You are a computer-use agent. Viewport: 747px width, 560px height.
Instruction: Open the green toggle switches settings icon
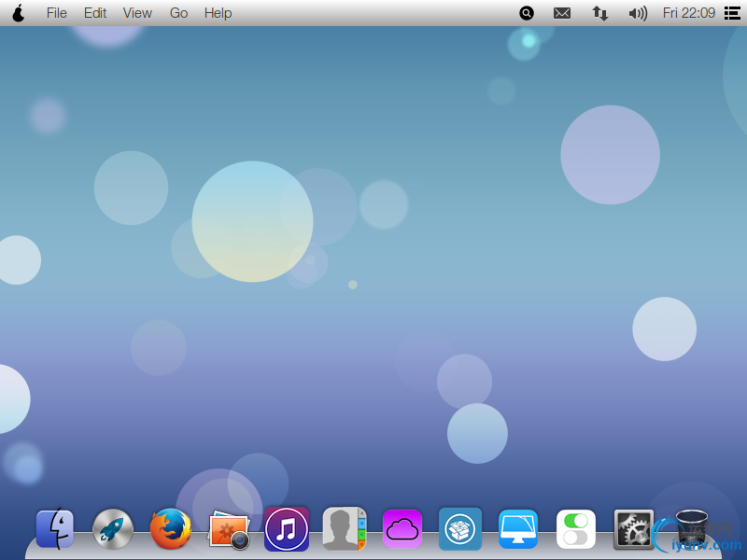click(x=576, y=528)
